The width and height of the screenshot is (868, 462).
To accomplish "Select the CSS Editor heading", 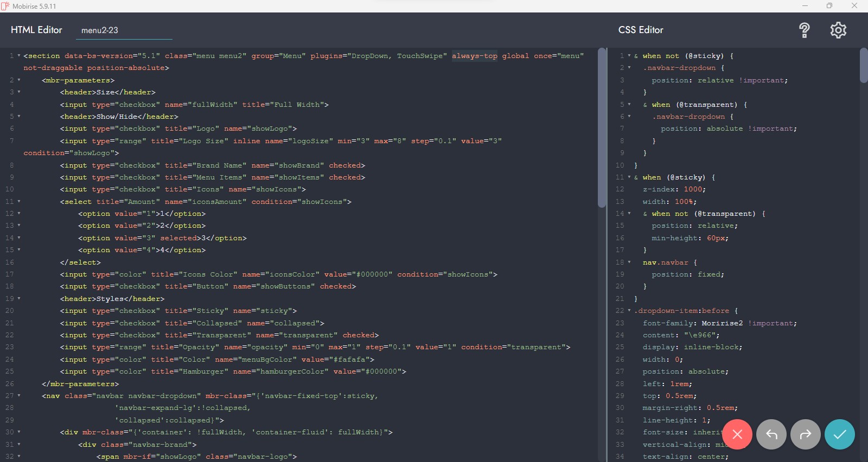I will tap(641, 30).
